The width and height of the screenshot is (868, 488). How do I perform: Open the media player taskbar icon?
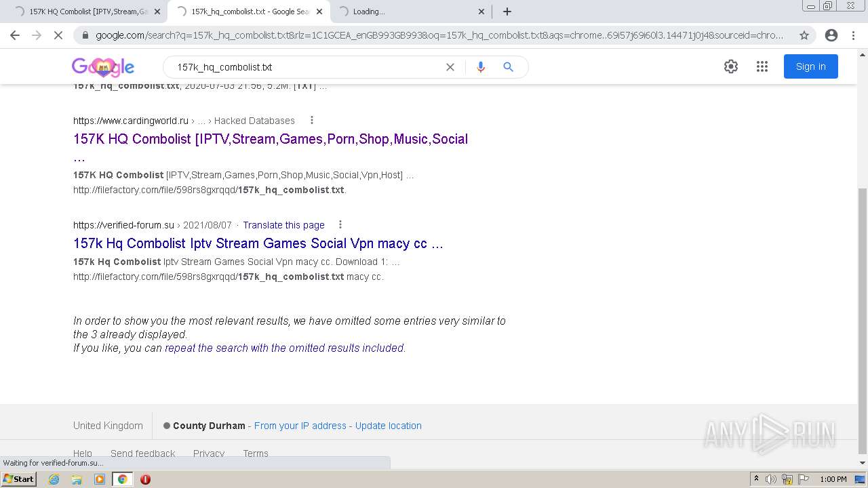tap(100, 479)
